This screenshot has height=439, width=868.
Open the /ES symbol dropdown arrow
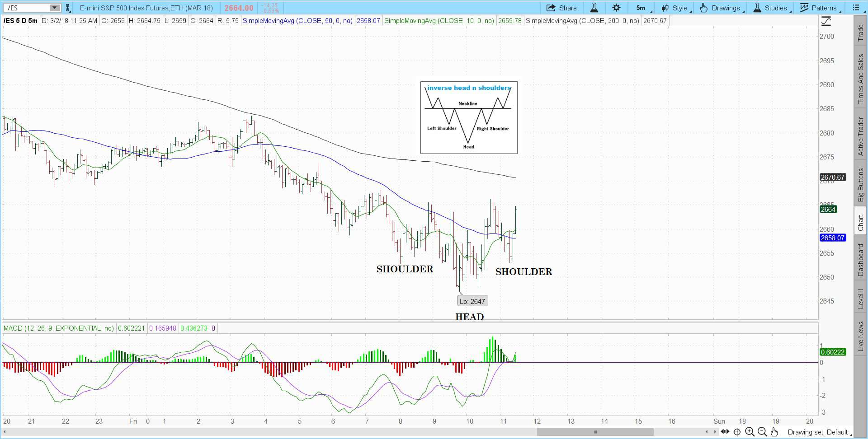coord(54,8)
